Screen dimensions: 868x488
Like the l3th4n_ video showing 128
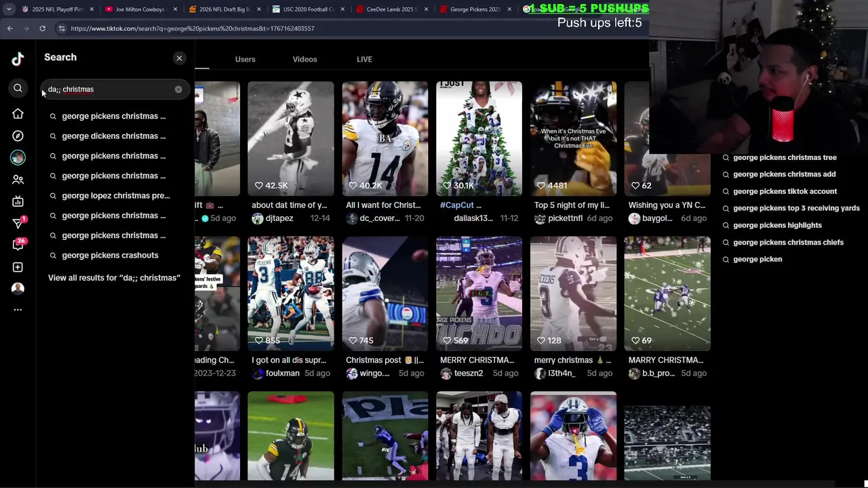(541, 340)
